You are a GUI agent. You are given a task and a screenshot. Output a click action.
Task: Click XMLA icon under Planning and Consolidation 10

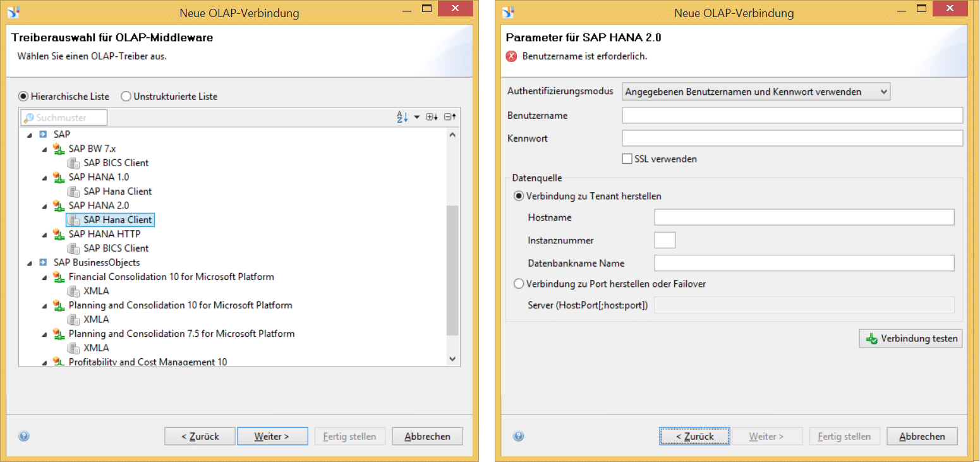pos(73,320)
